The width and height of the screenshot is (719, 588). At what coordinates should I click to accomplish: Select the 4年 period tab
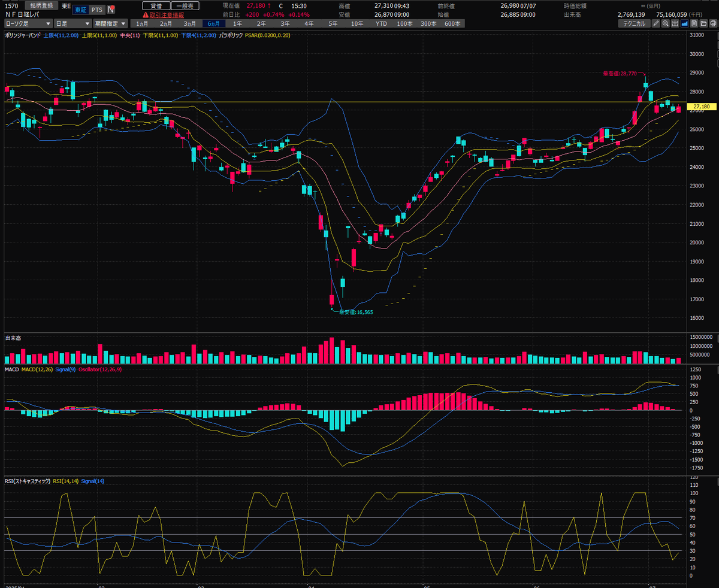pos(309,23)
